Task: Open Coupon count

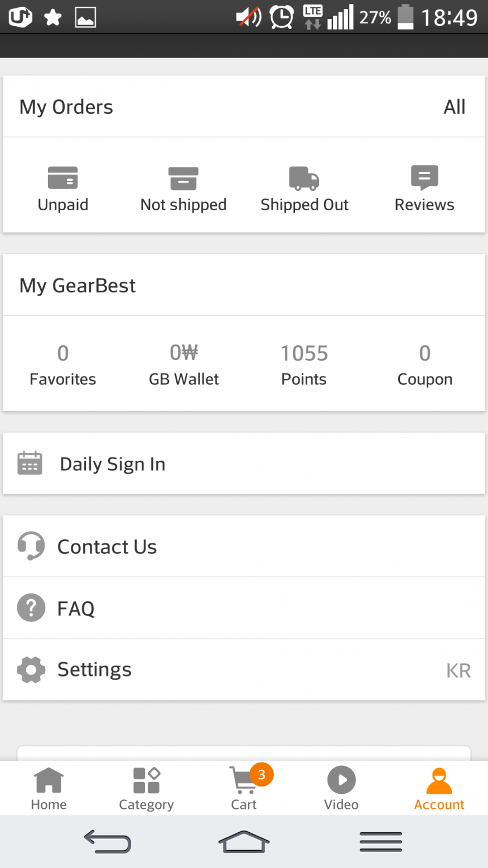Action: (424, 353)
